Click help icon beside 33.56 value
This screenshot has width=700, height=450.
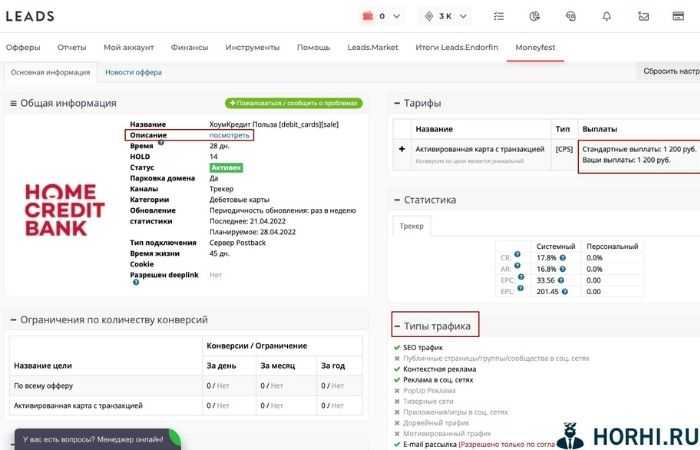[561, 280]
